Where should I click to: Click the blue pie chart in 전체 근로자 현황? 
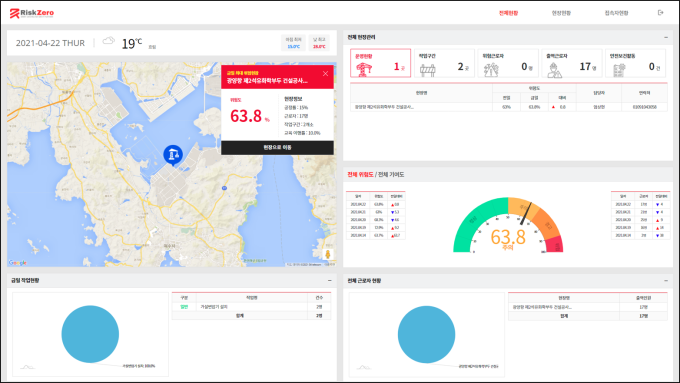[x=426, y=334]
